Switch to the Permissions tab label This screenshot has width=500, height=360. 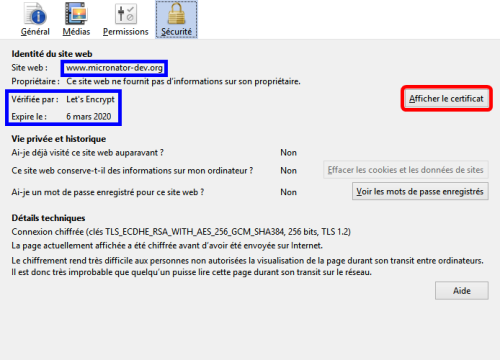tap(126, 32)
